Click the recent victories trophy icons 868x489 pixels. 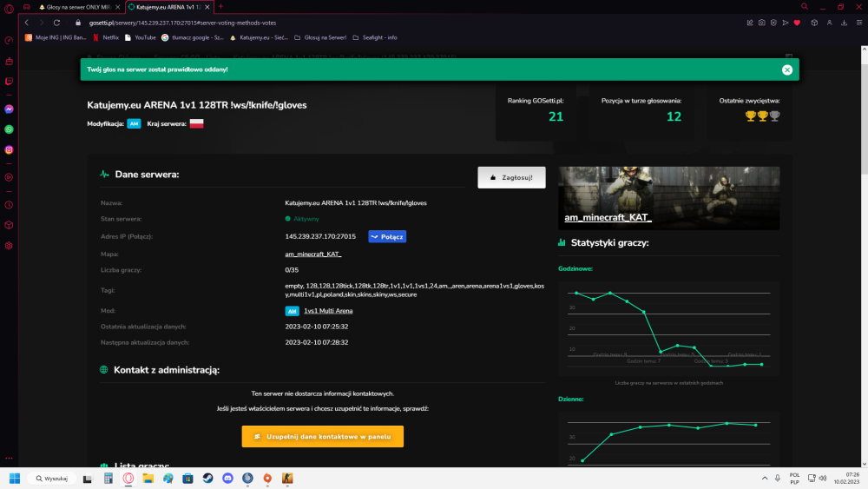763,116
